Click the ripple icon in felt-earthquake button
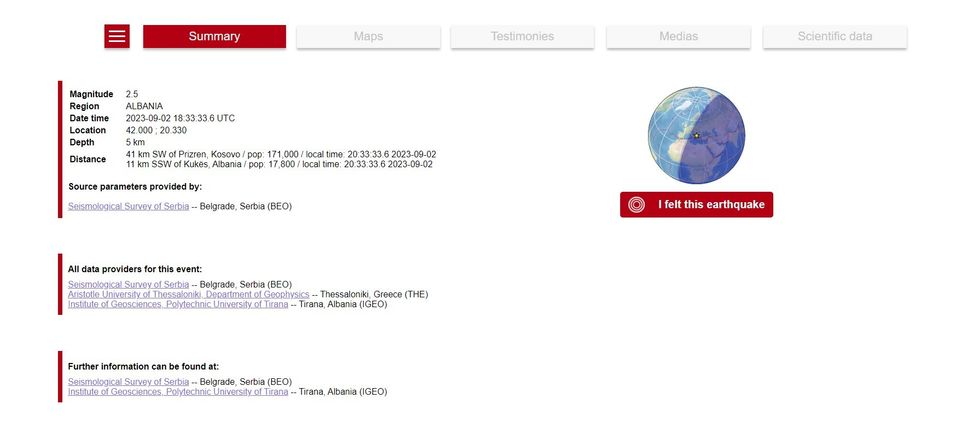 636,205
